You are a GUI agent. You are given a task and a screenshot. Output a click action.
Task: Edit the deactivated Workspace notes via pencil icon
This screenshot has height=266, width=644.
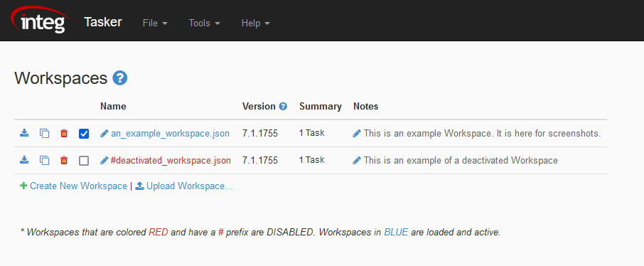(357, 160)
